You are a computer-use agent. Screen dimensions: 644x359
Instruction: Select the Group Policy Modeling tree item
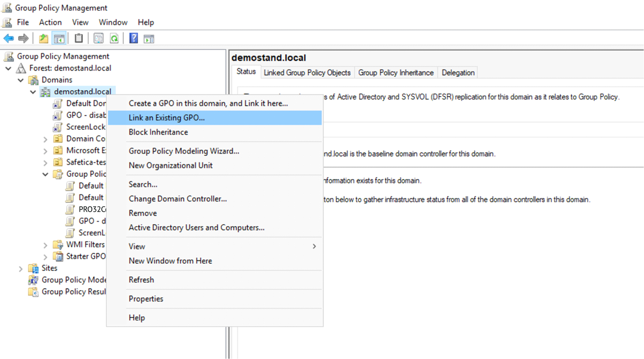pyautogui.click(x=73, y=280)
